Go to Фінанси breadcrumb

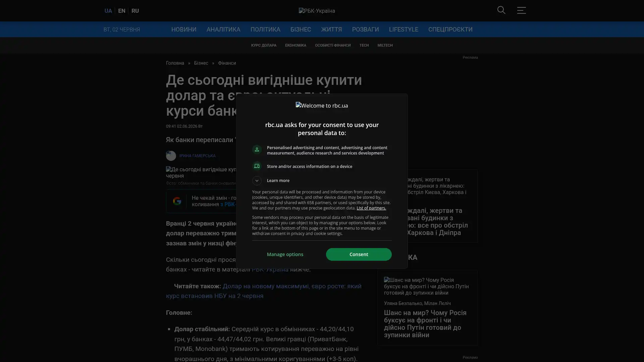point(227,63)
